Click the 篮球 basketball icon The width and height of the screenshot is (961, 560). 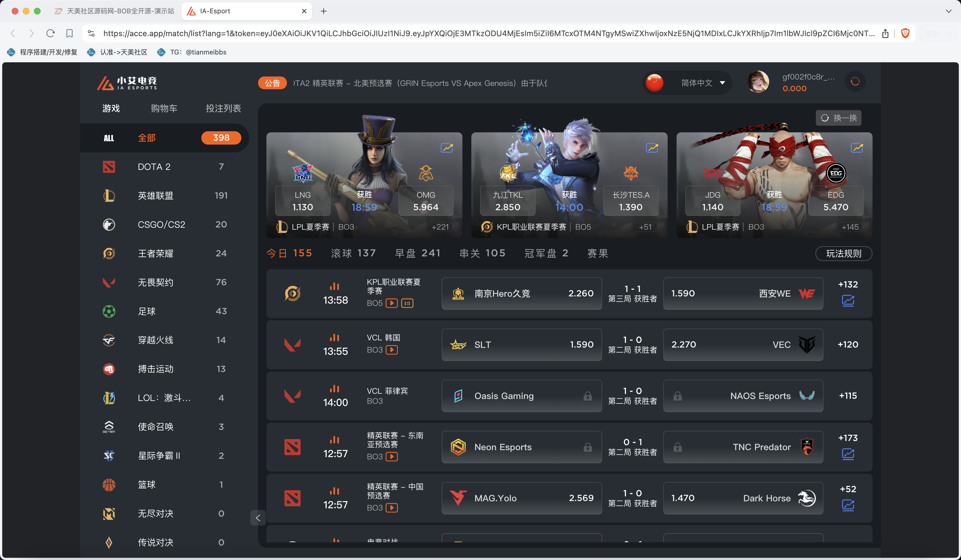(109, 485)
